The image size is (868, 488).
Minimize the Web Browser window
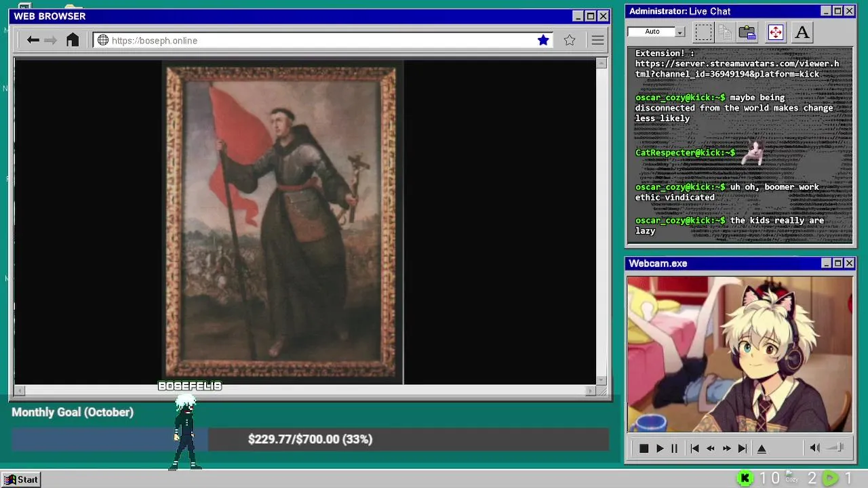tap(578, 16)
